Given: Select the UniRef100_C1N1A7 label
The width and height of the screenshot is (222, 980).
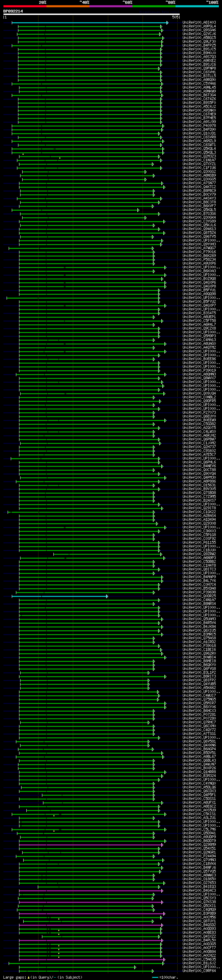Looking at the screenshot, I should (x=199, y=160).
